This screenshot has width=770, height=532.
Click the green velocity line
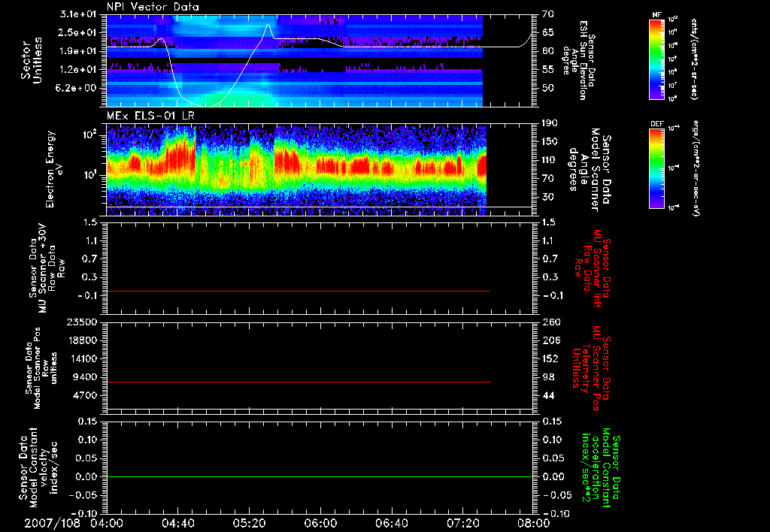pyautogui.click(x=320, y=477)
